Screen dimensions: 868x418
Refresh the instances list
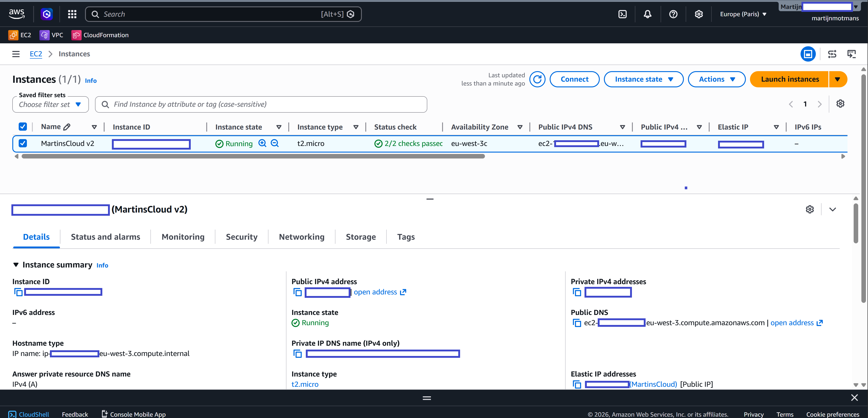(x=537, y=79)
